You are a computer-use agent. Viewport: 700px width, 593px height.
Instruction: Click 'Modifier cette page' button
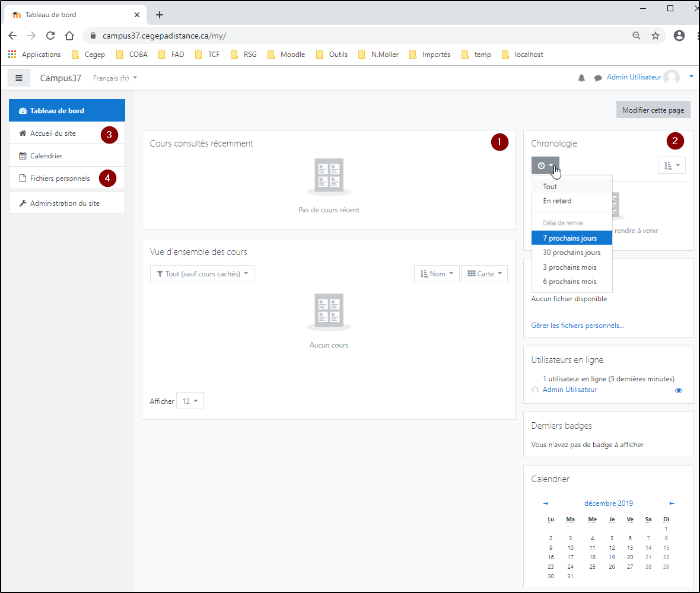click(653, 110)
